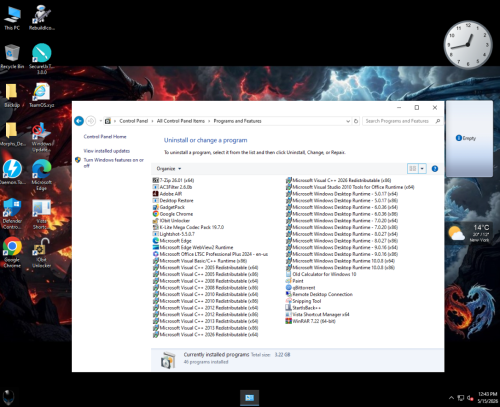Select Snipping Tool program entry
Viewport: 500px width, 407px height.
303,301
